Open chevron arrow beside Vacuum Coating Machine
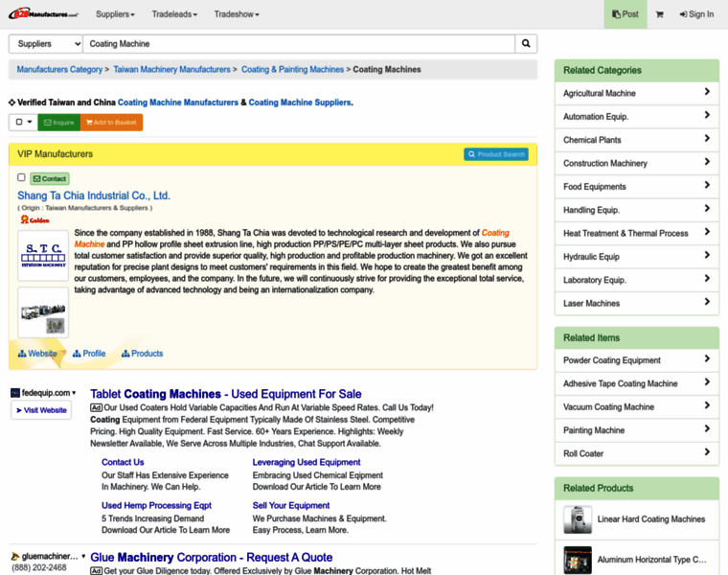The width and height of the screenshot is (728, 575). pyautogui.click(x=707, y=405)
